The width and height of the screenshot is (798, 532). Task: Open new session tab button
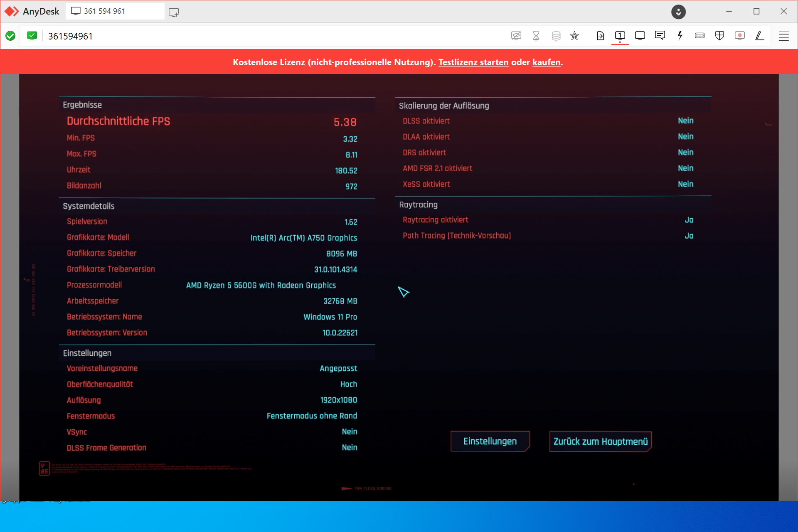pos(174,12)
